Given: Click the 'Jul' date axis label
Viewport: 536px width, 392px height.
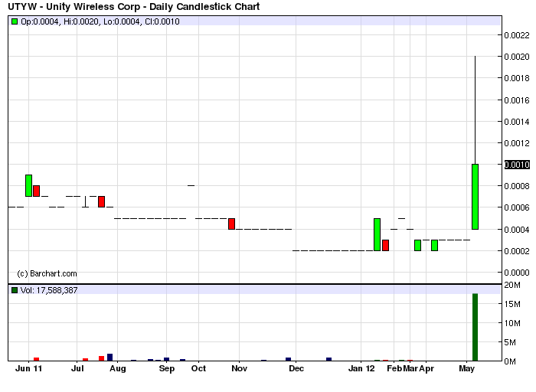Looking at the screenshot, I should click(77, 368).
